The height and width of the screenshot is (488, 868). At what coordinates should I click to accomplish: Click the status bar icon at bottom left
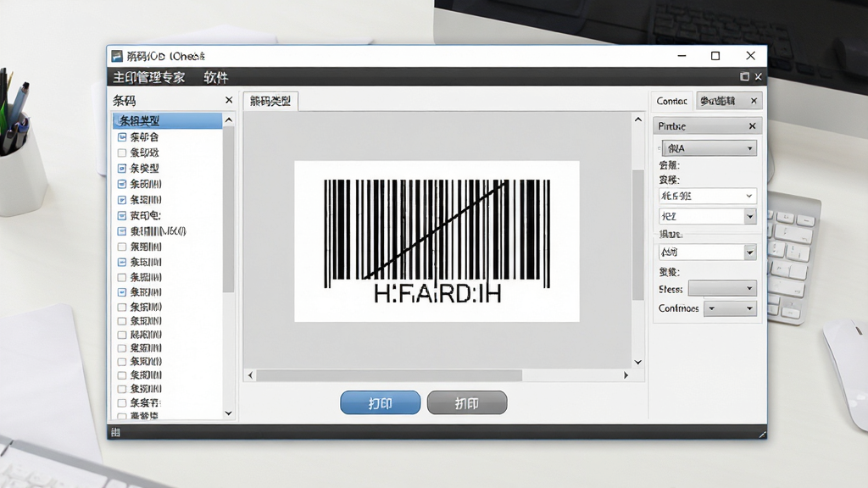pyautogui.click(x=115, y=433)
